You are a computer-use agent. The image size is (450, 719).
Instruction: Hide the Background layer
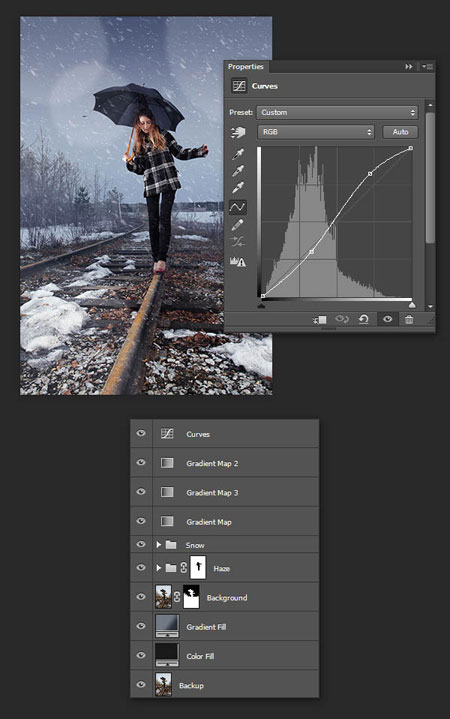coord(141,597)
